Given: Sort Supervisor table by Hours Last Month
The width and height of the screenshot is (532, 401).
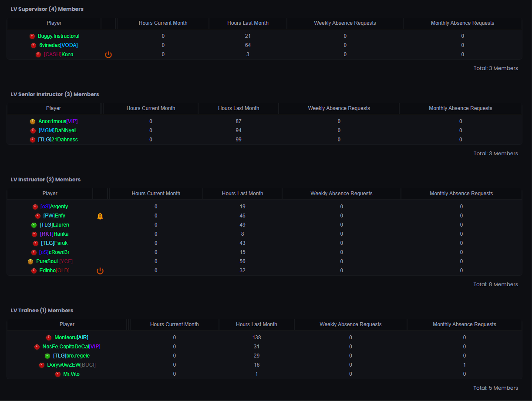Looking at the screenshot, I should 248,23.
